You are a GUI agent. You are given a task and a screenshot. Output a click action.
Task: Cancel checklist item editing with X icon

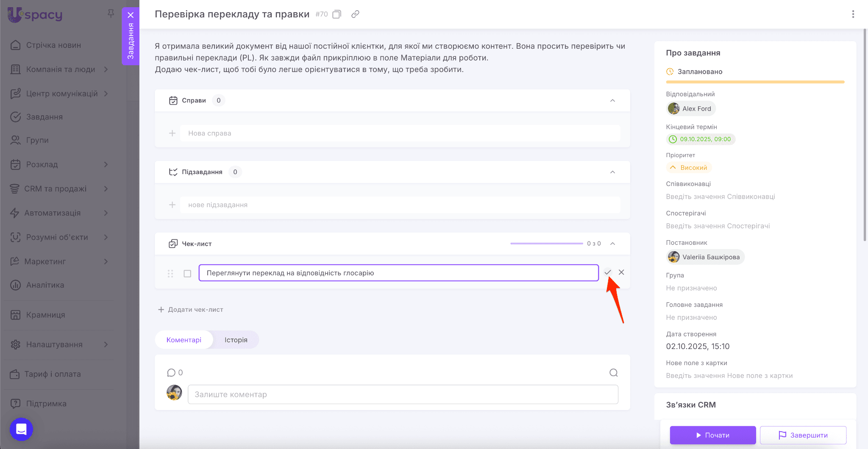(x=621, y=272)
